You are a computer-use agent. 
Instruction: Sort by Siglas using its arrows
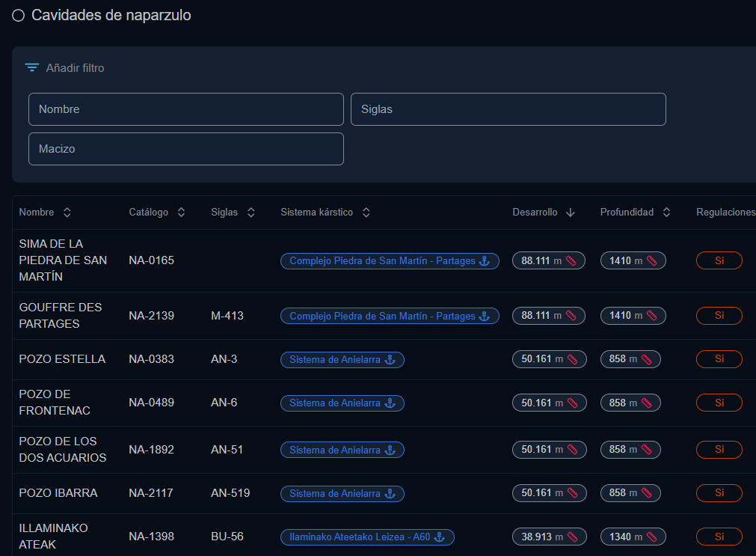click(x=251, y=213)
